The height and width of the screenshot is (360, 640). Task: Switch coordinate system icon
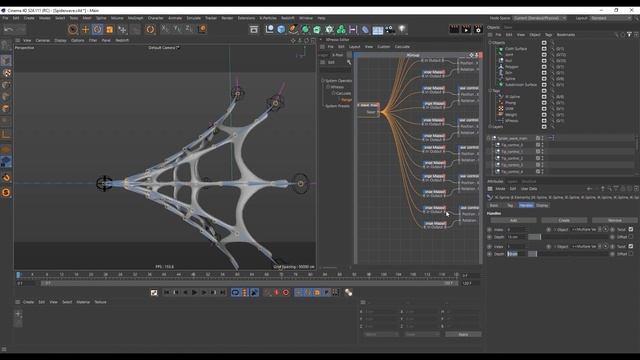202,29
